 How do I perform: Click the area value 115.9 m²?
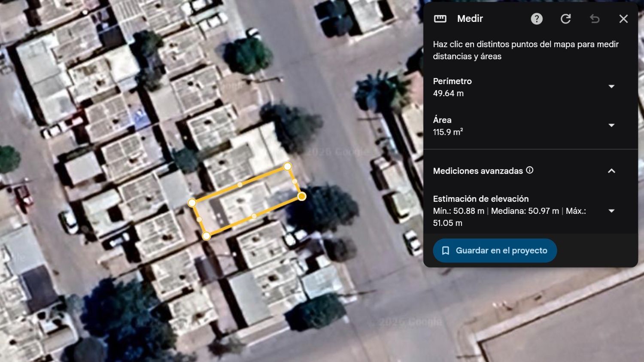(448, 132)
